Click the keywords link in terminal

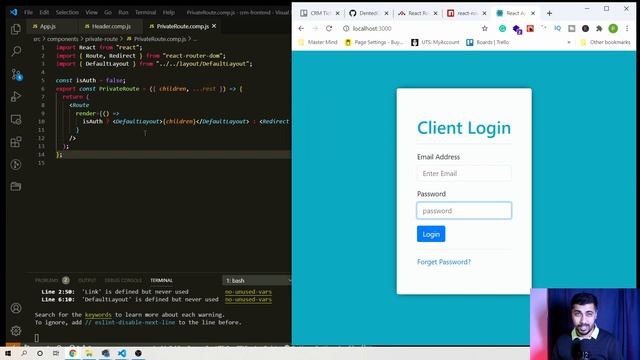[98, 315]
